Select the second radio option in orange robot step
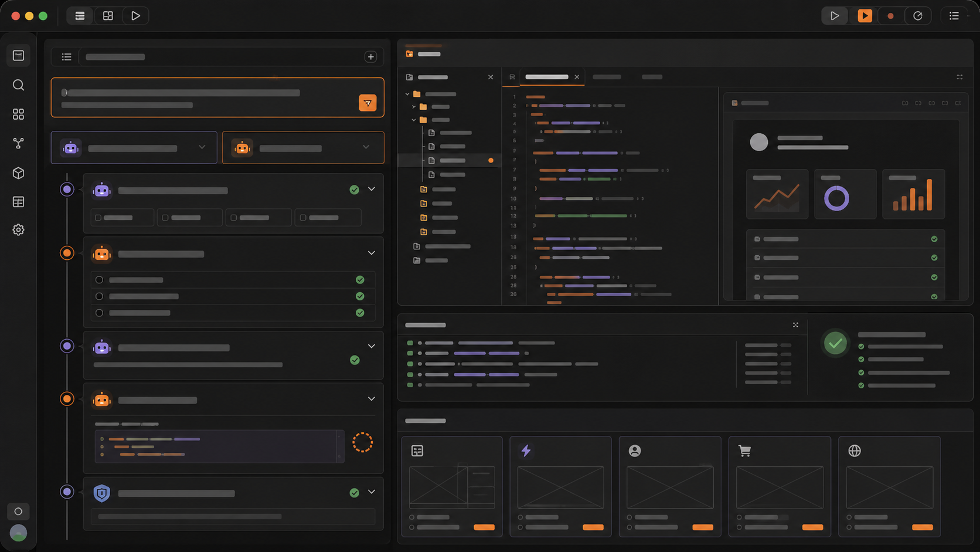 coord(99,296)
